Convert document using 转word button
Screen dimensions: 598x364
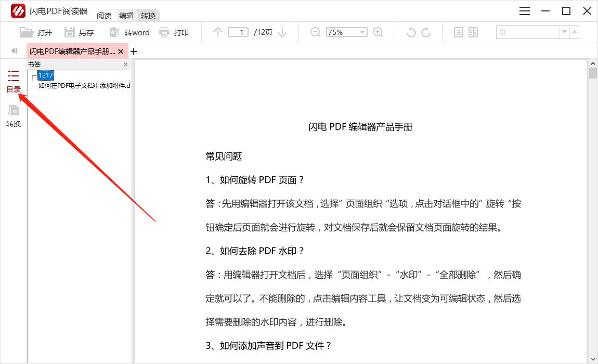pyautogui.click(x=129, y=32)
